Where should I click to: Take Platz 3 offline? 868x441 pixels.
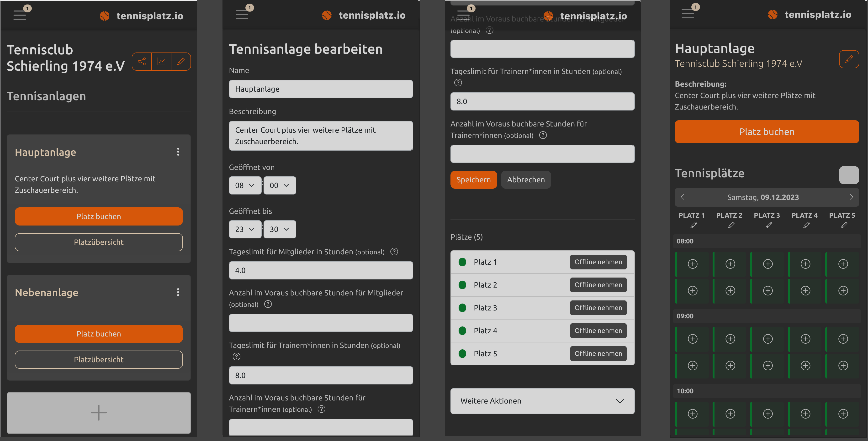598,308
